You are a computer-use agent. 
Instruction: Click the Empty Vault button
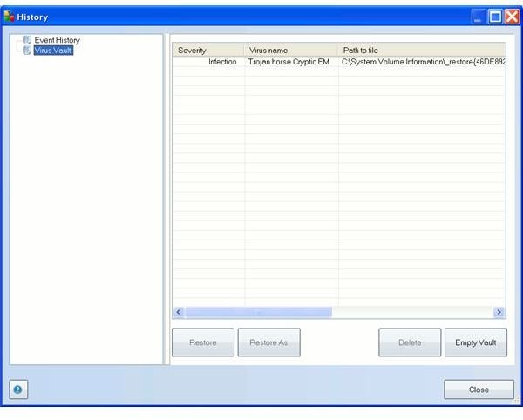[x=476, y=342]
